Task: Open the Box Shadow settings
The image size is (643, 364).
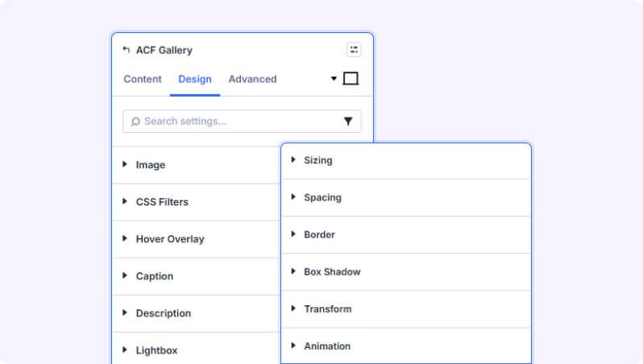Action: 406,271
